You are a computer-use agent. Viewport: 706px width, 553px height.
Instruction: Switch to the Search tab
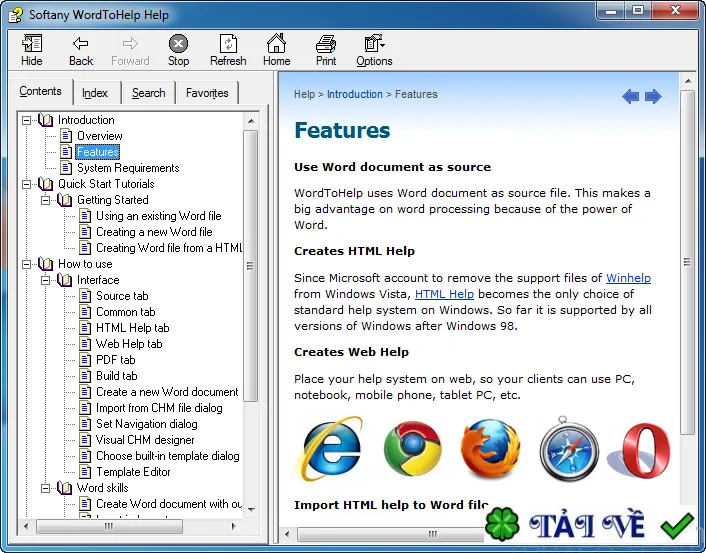click(x=149, y=93)
